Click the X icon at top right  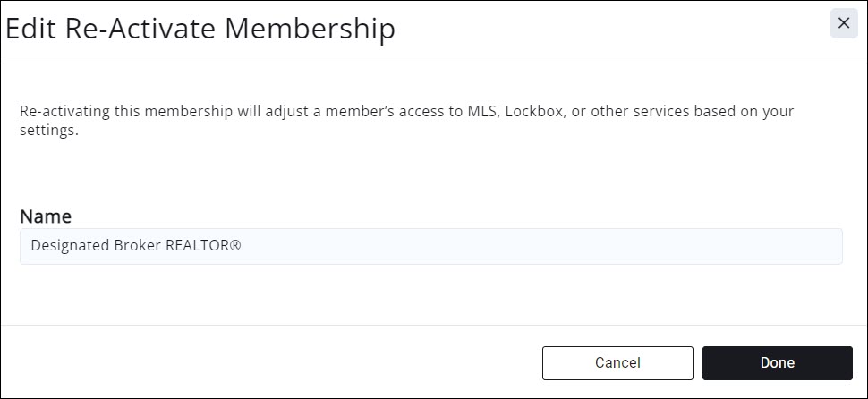(x=843, y=24)
